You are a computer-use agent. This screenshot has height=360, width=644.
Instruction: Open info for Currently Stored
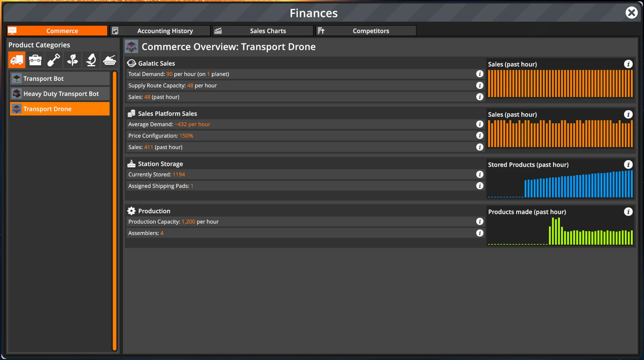pyautogui.click(x=480, y=174)
